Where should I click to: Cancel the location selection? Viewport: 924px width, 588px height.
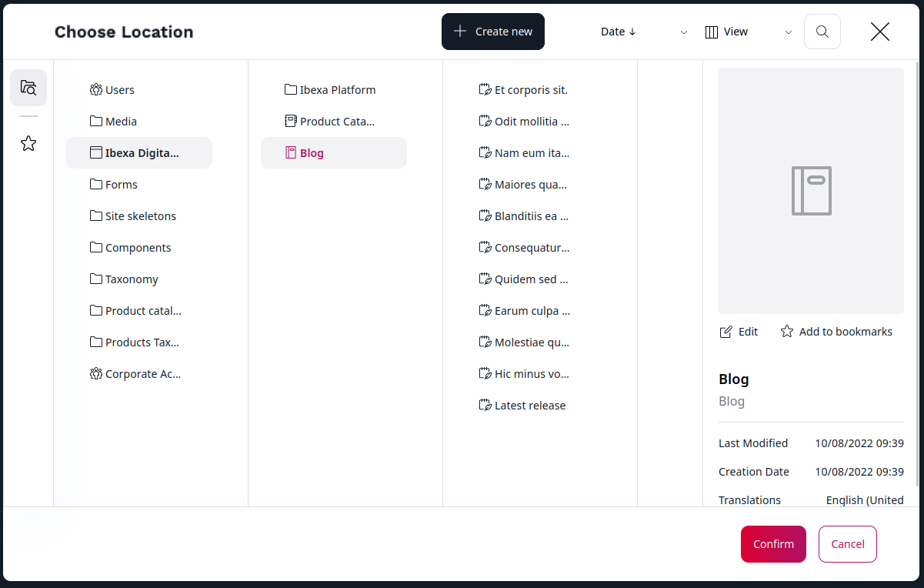click(x=847, y=544)
